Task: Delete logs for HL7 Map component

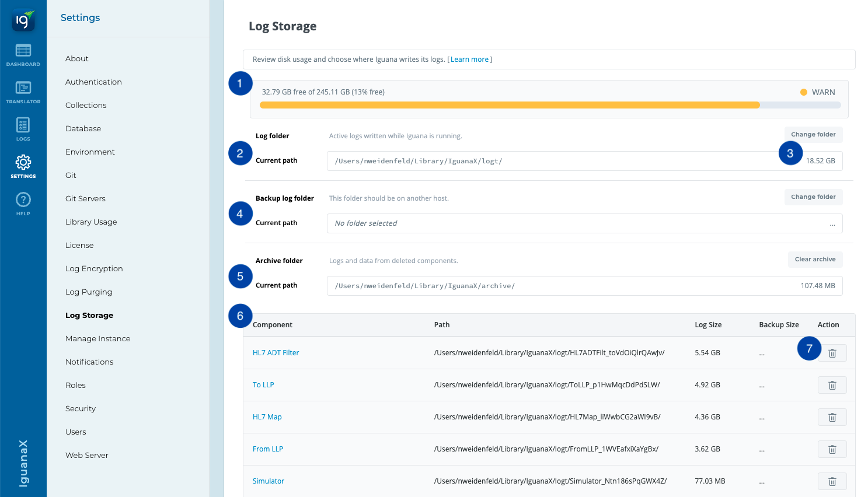Action: click(x=832, y=417)
